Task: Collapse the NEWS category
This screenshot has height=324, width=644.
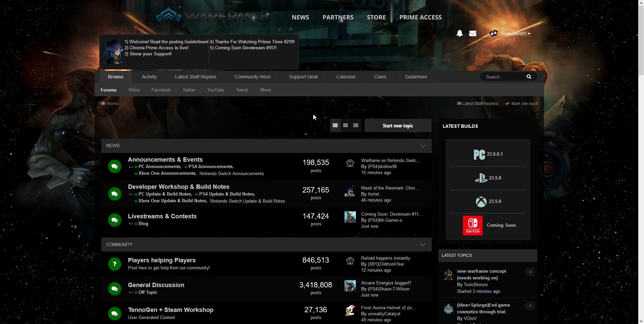Action: [x=423, y=146]
